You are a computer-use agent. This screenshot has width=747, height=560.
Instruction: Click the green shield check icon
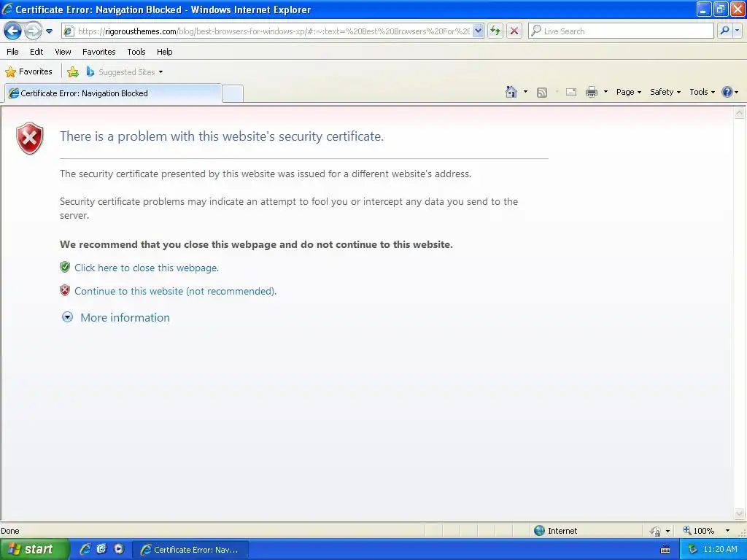tap(65, 267)
